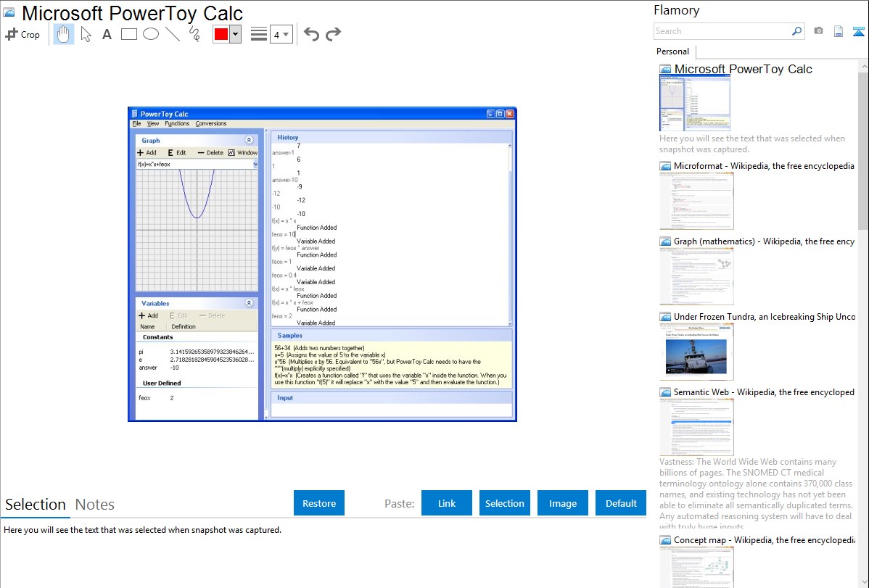Click the Restore button
Screen dimensions: 869x588
[319, 503]
